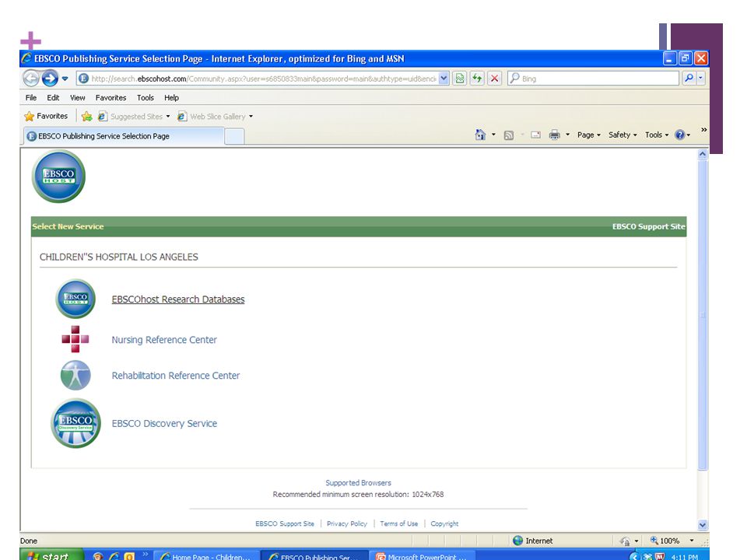The image size is (747, 560).
Task: Expand the Print dropdown arrow
Action: tap(567, 135)
